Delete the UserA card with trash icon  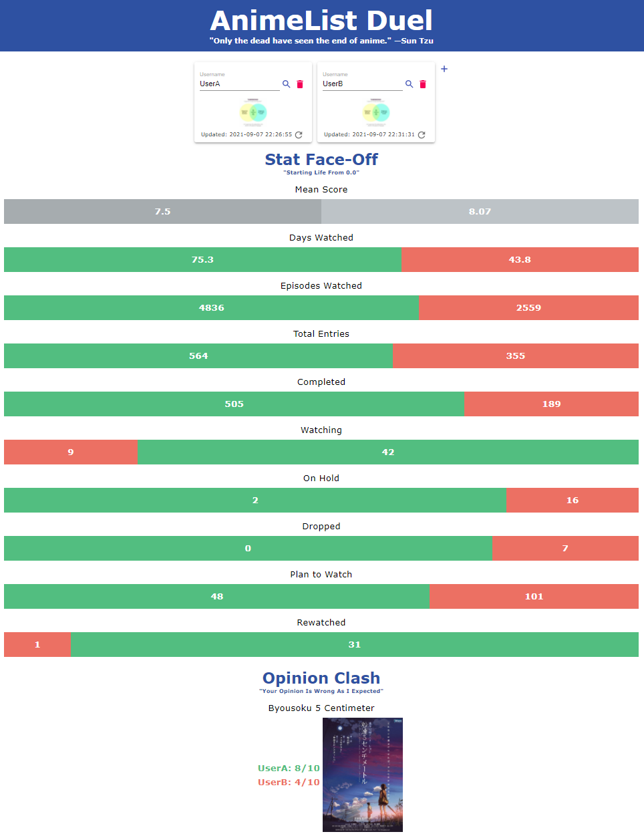tap(300, 84)
